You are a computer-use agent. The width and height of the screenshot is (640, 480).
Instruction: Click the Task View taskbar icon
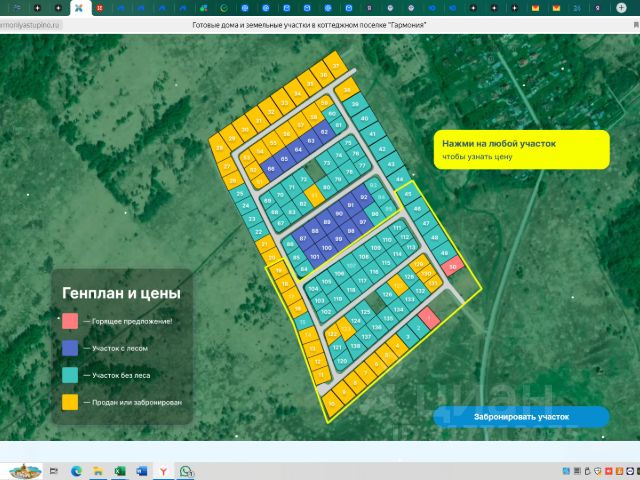click(x=54, y=470)
